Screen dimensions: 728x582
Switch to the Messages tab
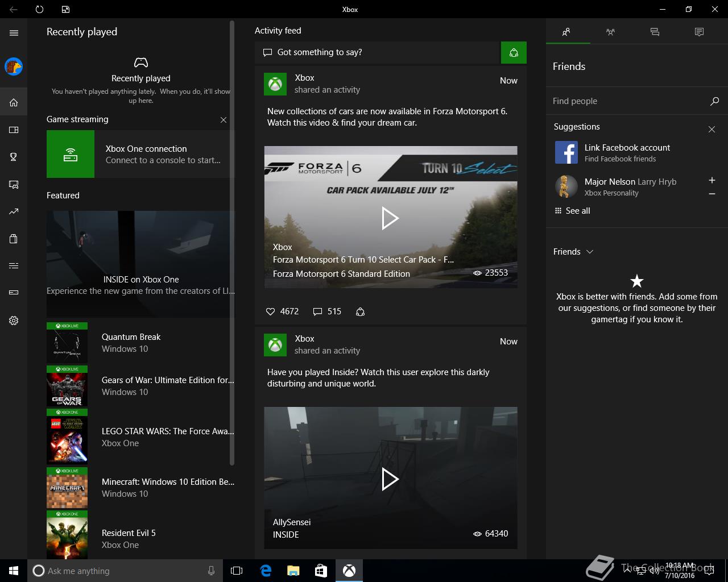[655, 32]
